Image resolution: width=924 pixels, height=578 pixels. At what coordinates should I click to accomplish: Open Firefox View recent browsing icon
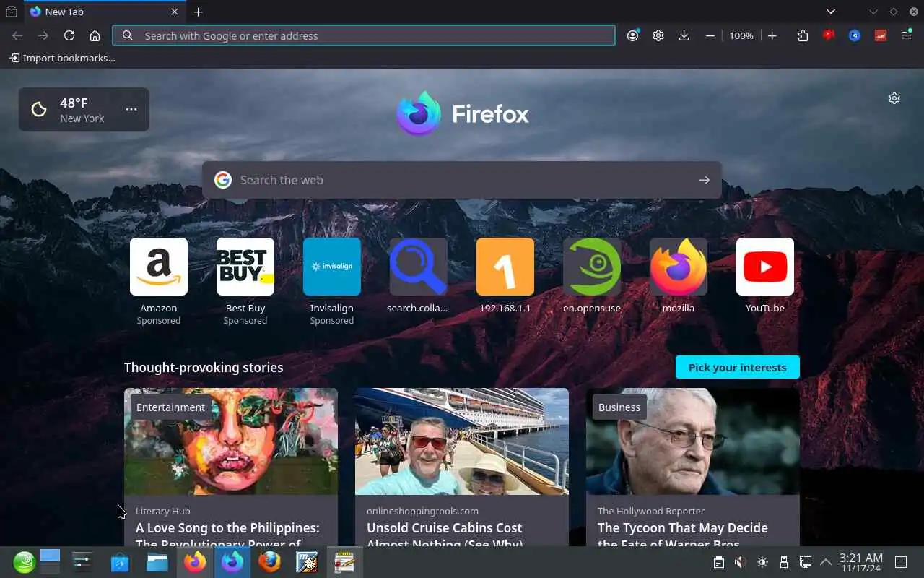click(12, 12)
